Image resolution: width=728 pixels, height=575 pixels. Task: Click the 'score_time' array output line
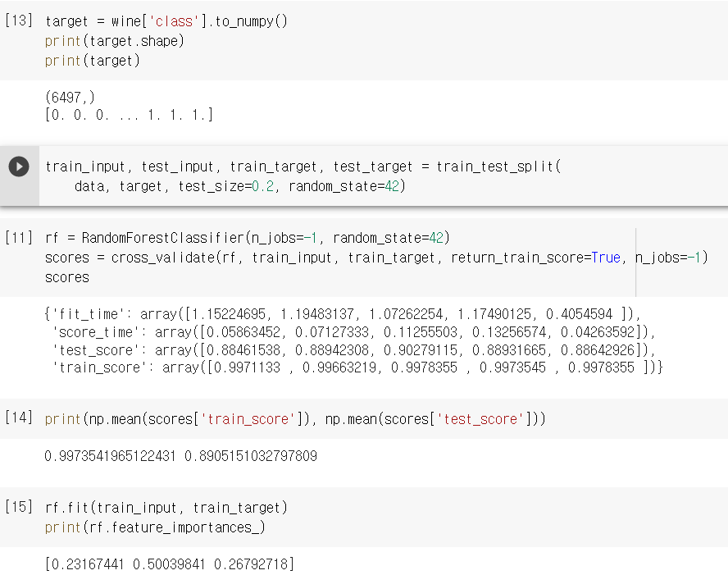(354, 332)
